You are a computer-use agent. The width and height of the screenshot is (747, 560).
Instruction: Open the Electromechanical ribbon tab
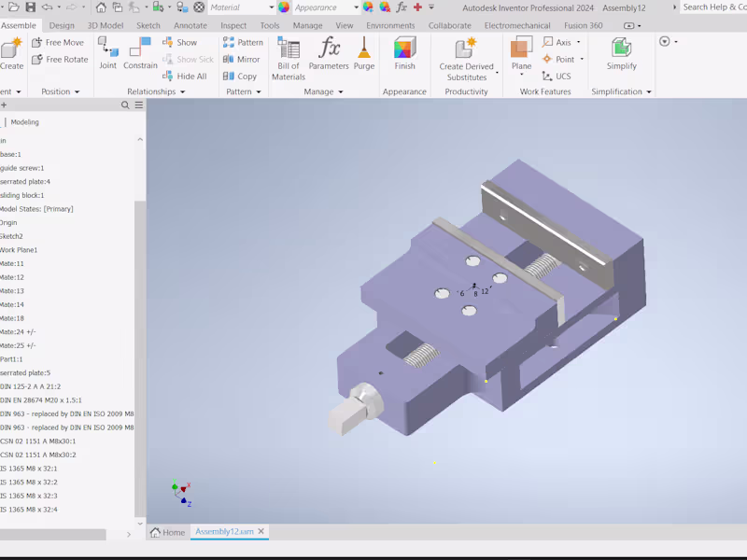pos(517,25)
